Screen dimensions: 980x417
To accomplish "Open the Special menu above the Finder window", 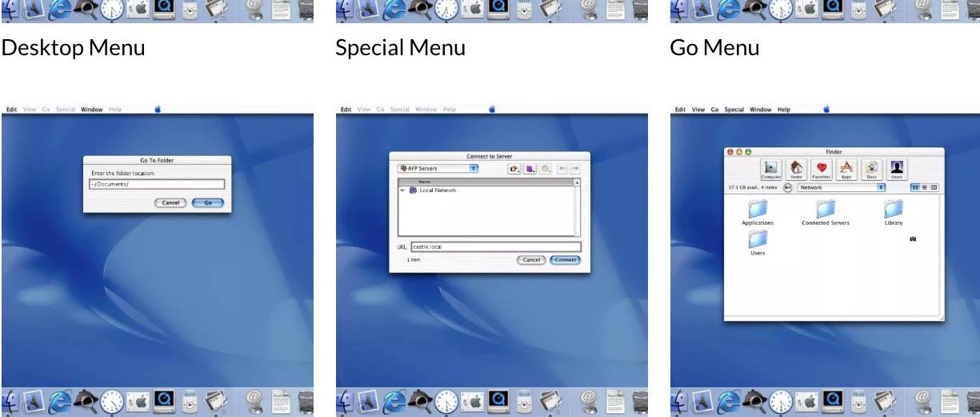I will pos(734,110).
